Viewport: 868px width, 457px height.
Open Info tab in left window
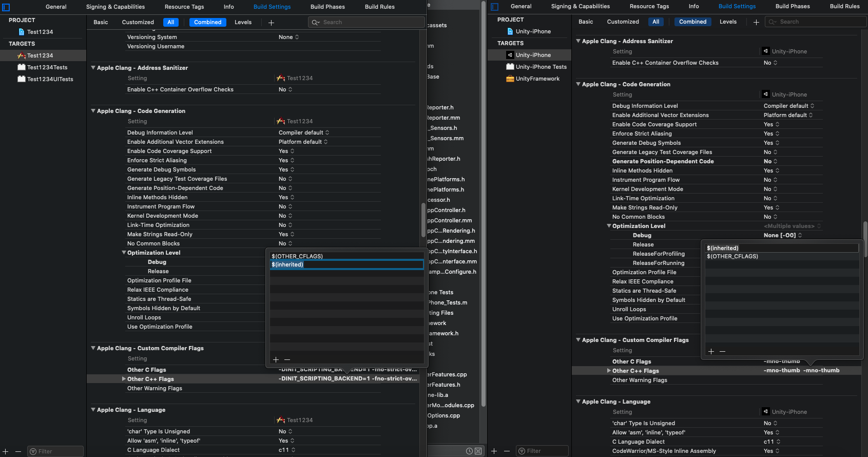229,7
